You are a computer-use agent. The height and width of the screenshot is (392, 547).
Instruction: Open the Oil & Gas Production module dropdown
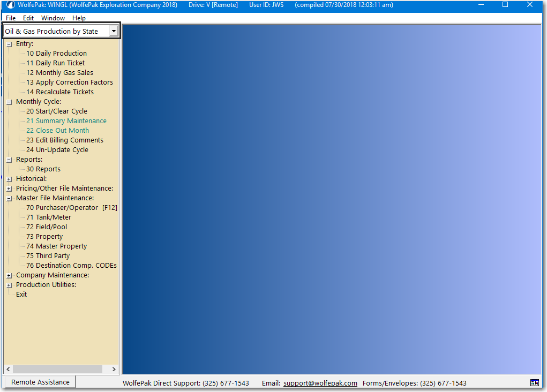pyautogui.click(x=113, y=32)
